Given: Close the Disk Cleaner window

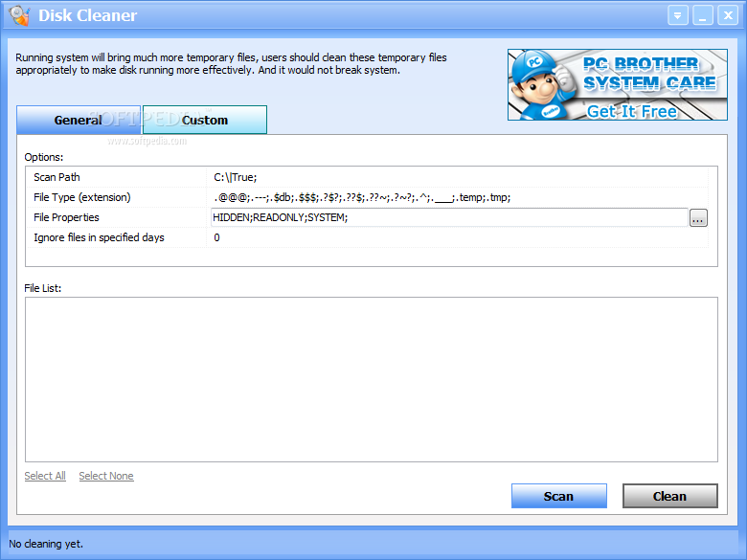Looking at the screenshot, I should tap(728, 15).
